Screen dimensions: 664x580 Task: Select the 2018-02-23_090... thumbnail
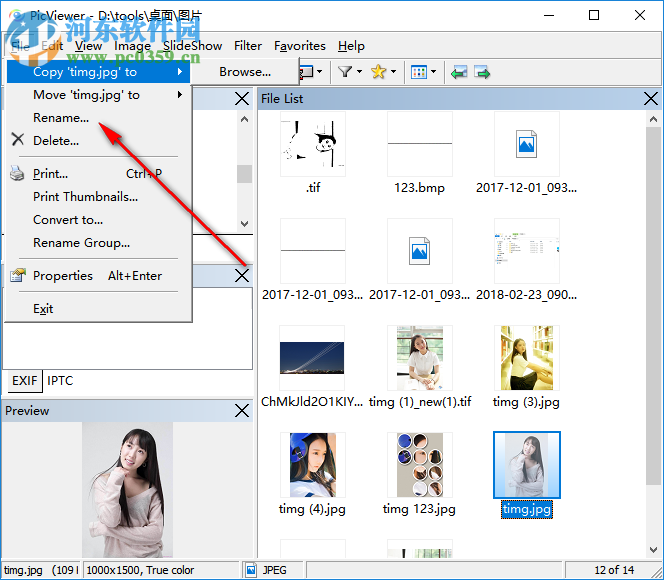(527, 251)
